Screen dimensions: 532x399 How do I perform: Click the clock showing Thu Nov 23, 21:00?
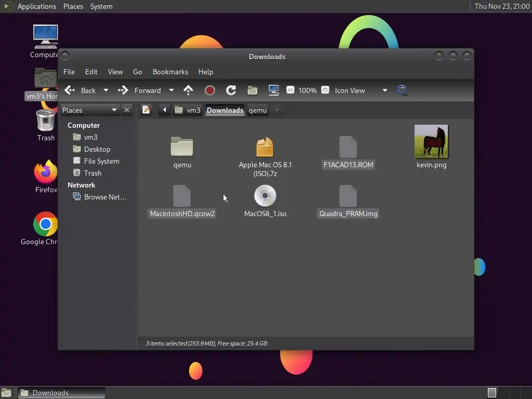click(502, 6)
